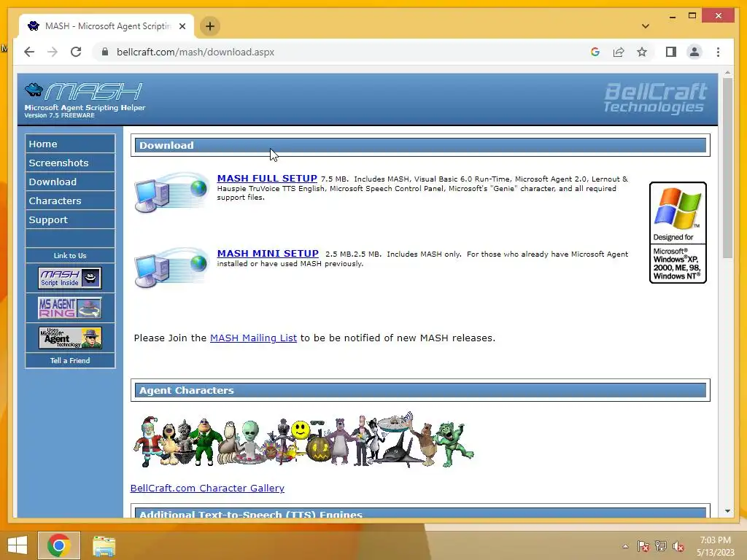Open Screenshots in sidebar
This screenshot has width=747, height=560.
point(70,163)
